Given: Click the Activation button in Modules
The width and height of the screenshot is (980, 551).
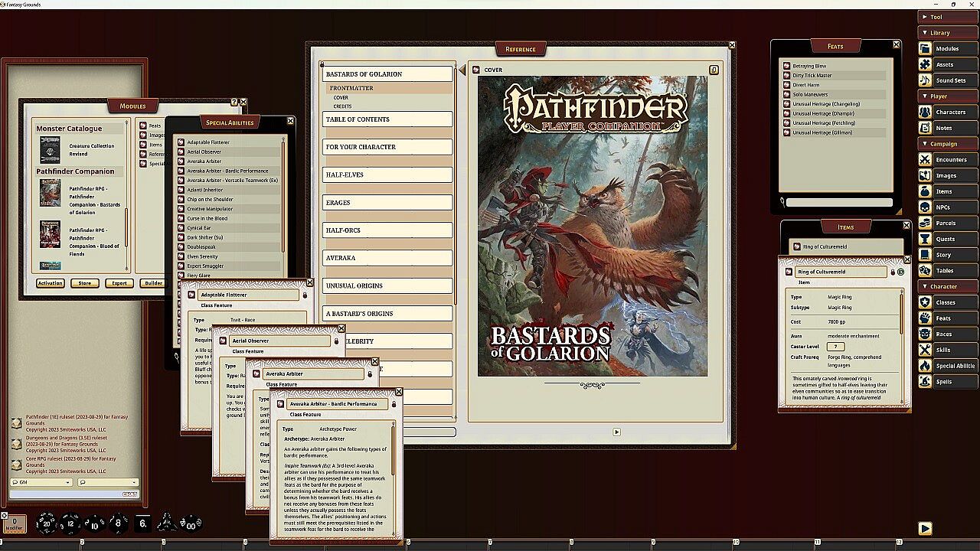Looking at the screenshot, I should (x=51, y=283).
